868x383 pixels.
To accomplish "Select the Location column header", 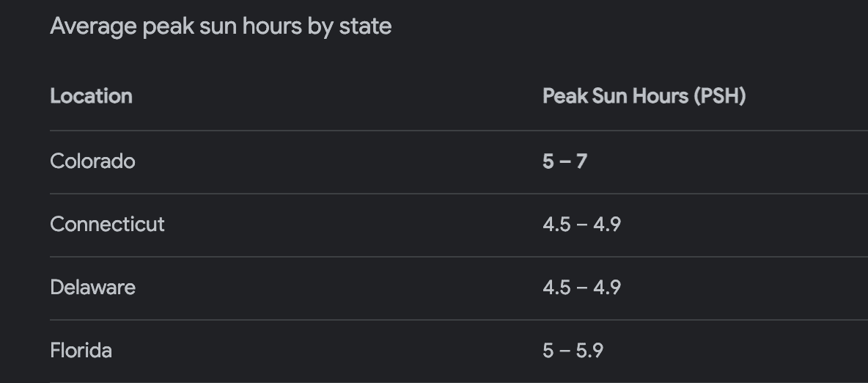I will point(92,96).
